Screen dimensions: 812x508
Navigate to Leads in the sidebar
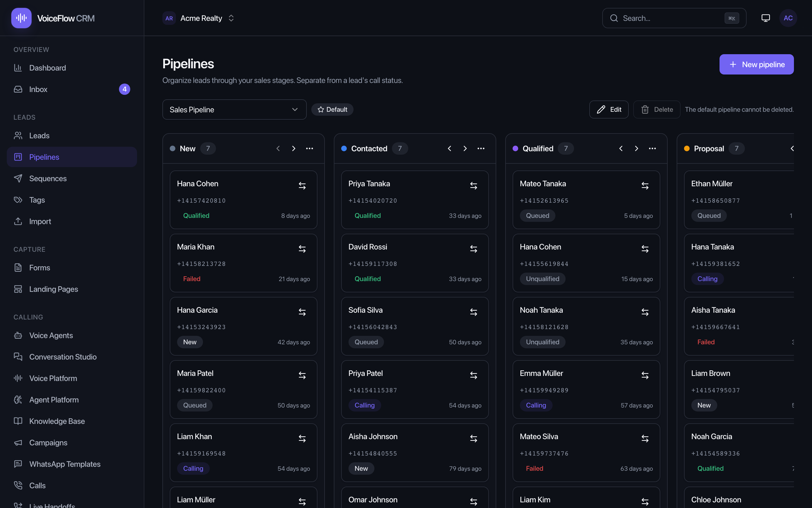click(72, 136)
